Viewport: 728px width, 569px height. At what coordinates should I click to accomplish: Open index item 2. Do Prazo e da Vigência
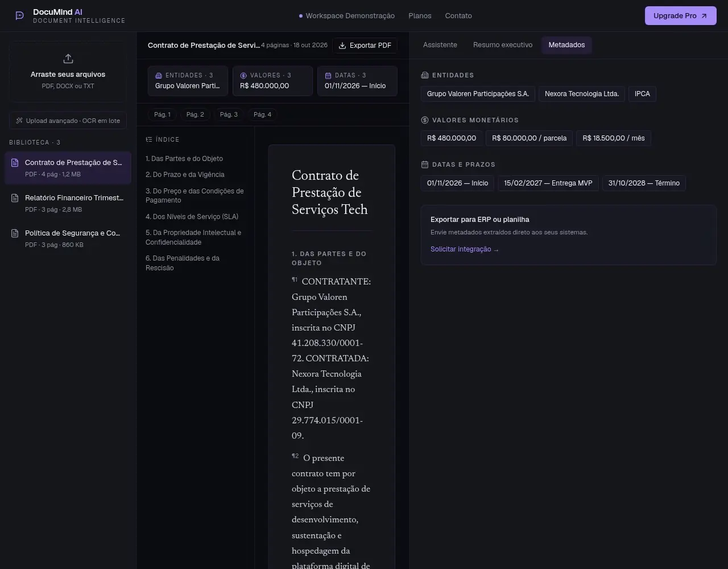coord(185,175)
